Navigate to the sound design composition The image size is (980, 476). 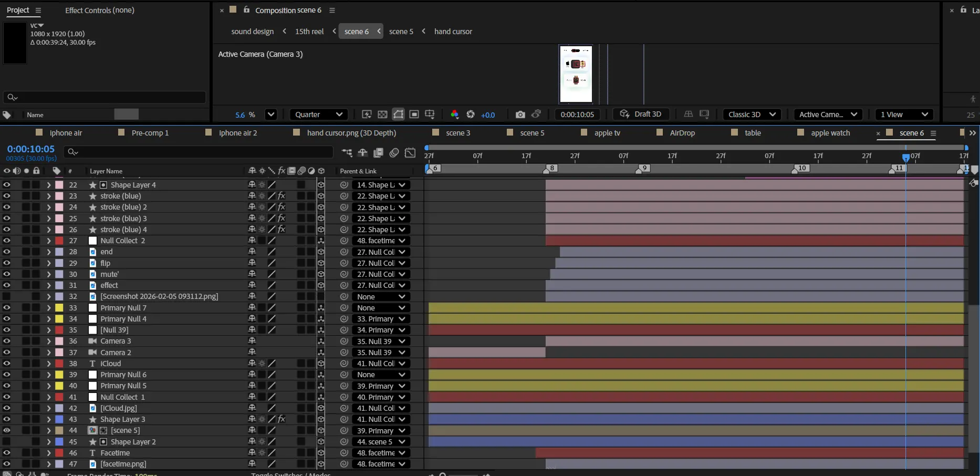(x=252, y=32)
